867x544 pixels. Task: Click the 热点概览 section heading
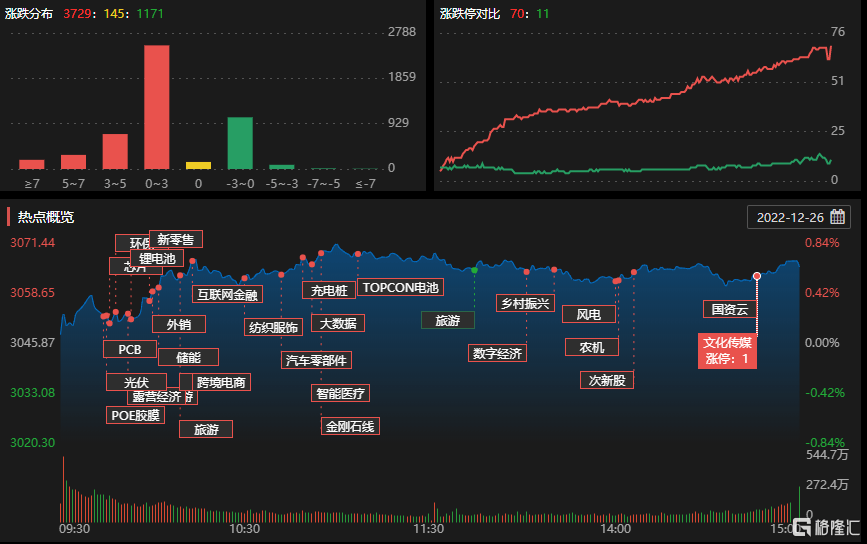tap(46, 217)
